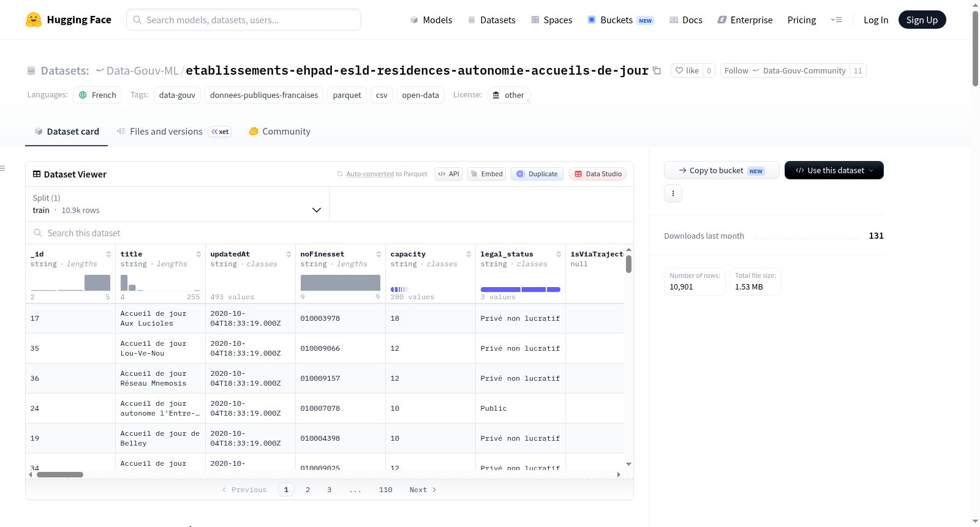The height and width of the screenshot is (527, 980).
Task: Open the three-dot options button
Action: 673,193
